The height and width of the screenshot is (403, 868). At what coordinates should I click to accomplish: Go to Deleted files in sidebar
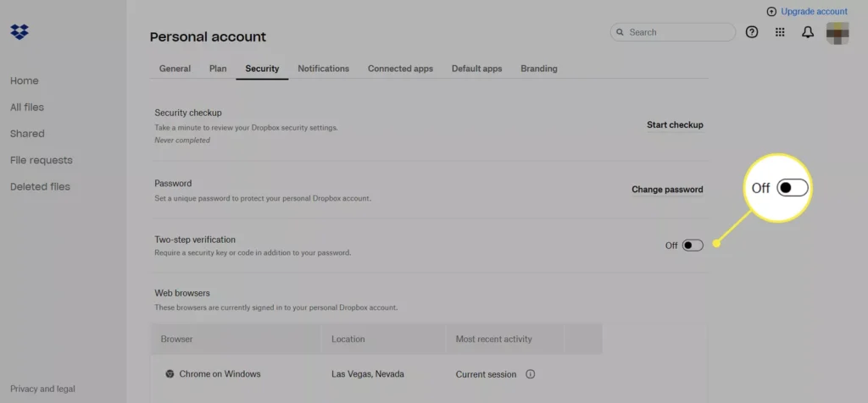pyautogui.click(x=40, y=186)
